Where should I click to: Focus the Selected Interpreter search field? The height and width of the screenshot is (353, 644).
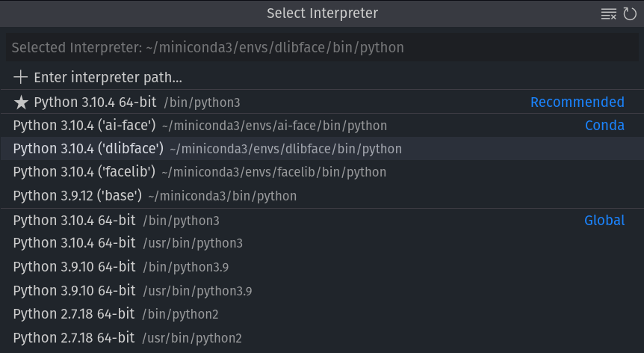pyautogui.click(x=321, y=48)
